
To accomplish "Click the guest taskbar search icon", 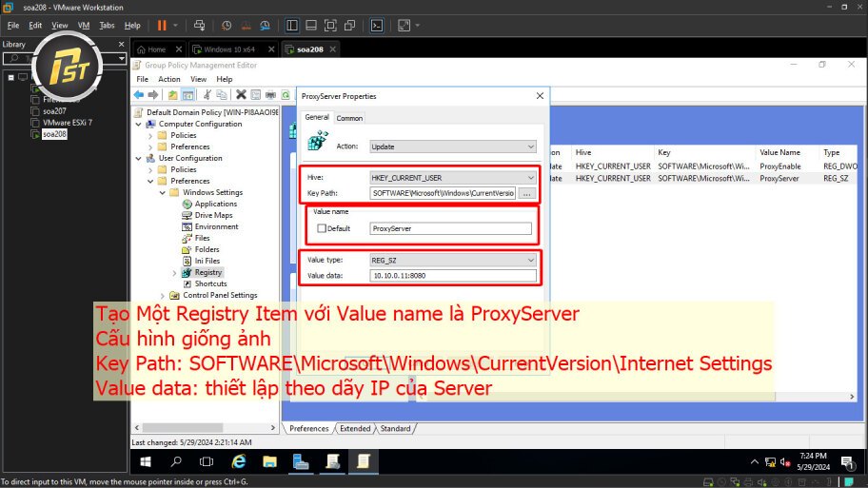I will pyautogui.click(x=176, y=461).
